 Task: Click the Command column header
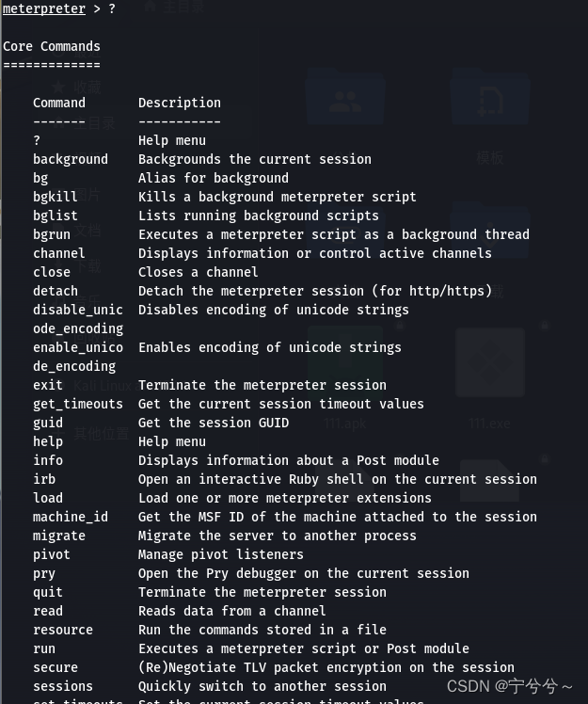pos(59,103)
